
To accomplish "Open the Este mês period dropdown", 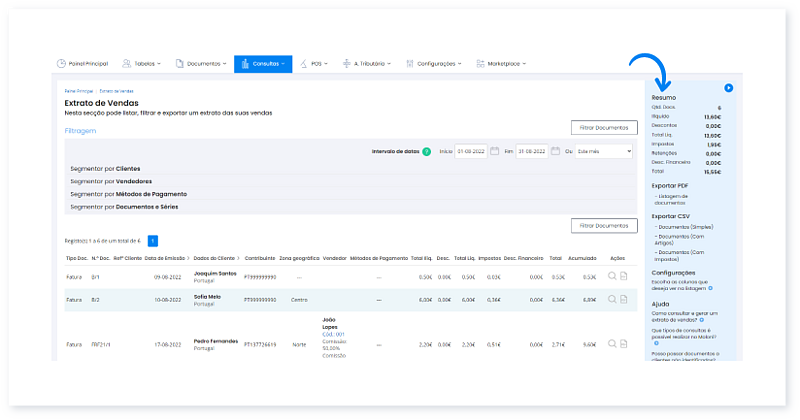I will [605, 151].
